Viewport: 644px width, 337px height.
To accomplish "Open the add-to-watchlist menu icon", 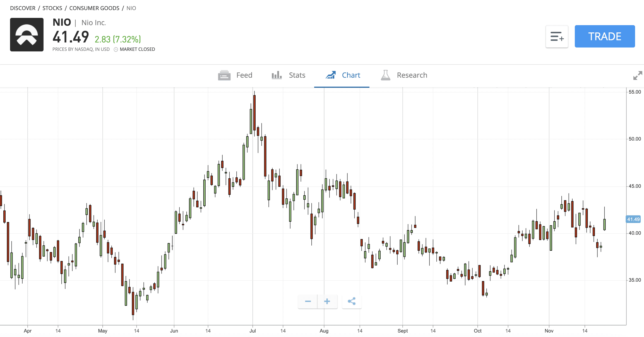I will tap(557, 37).
